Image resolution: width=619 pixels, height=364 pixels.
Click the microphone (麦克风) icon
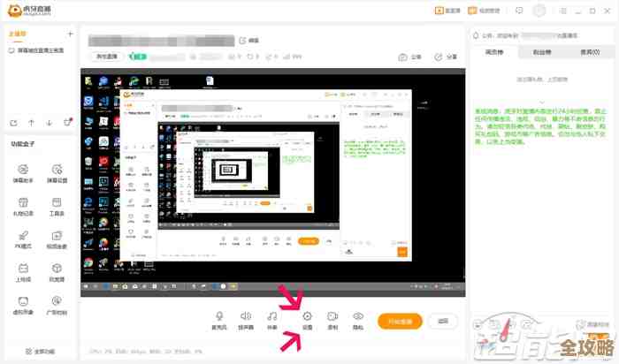219,316
